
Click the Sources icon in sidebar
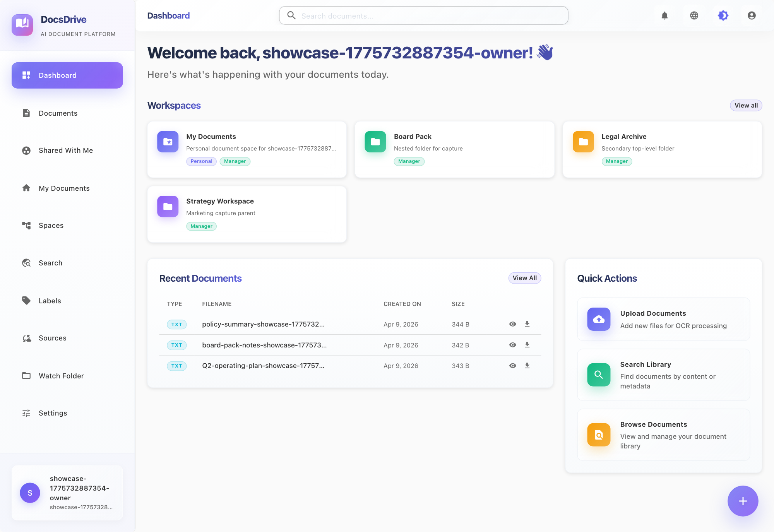26,338
